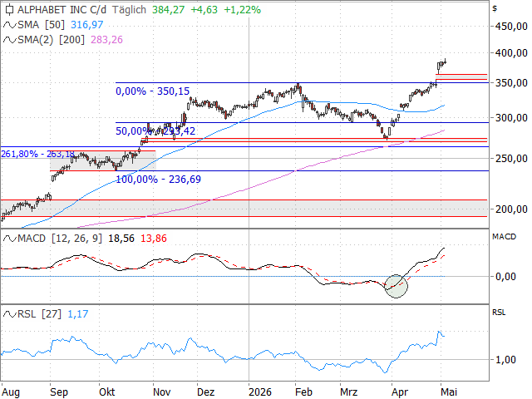The height and width of the screenshot is (399, 532).
Task: Click the Täglich interval label
Action: coord(129,10)
